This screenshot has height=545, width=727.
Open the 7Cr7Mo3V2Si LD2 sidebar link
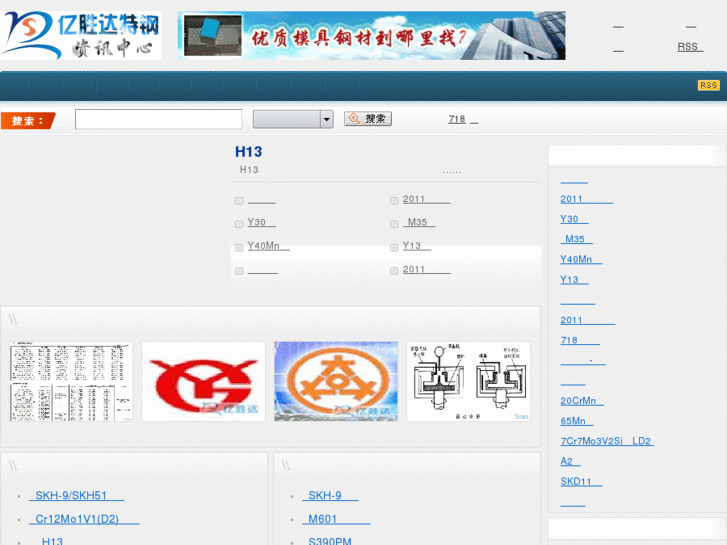click(607, 441)
